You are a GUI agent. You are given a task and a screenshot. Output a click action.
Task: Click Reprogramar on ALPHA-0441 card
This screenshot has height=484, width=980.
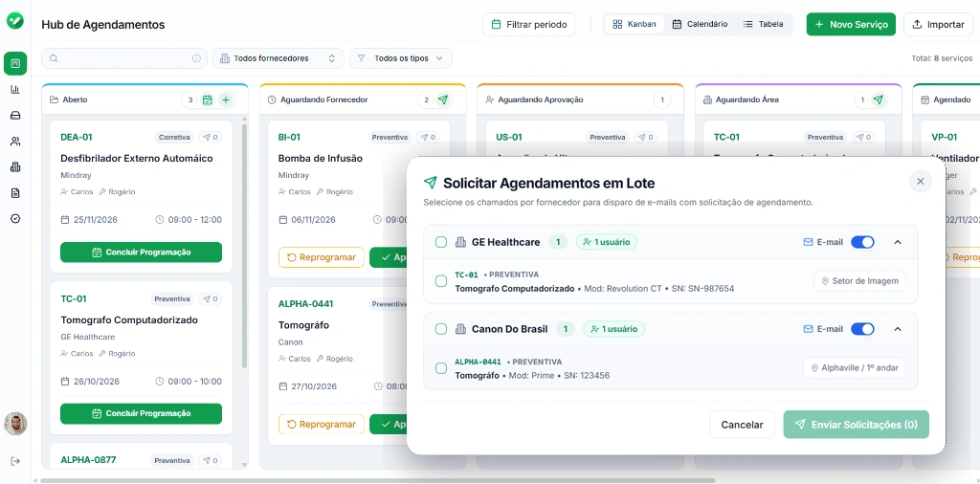coord(322,424)
